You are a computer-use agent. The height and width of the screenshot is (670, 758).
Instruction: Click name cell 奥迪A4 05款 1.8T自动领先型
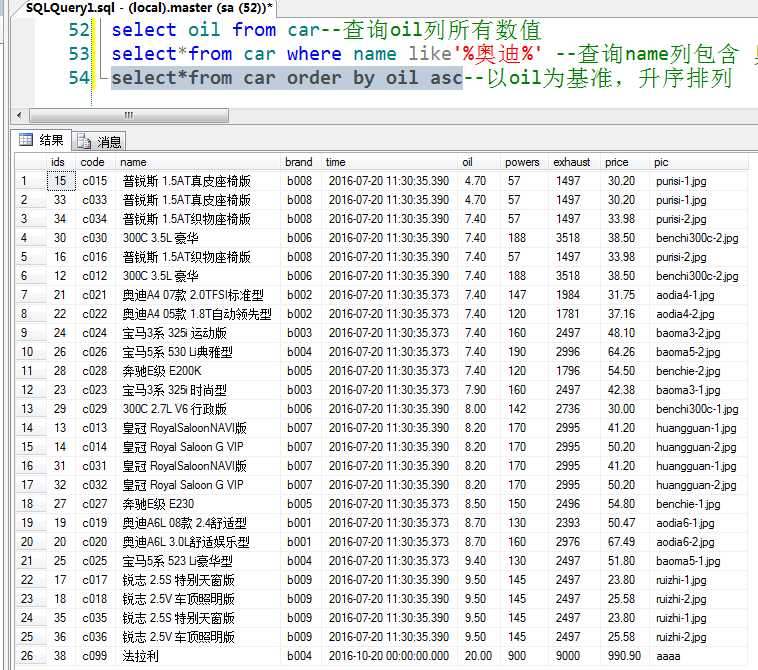click(197, 314)
